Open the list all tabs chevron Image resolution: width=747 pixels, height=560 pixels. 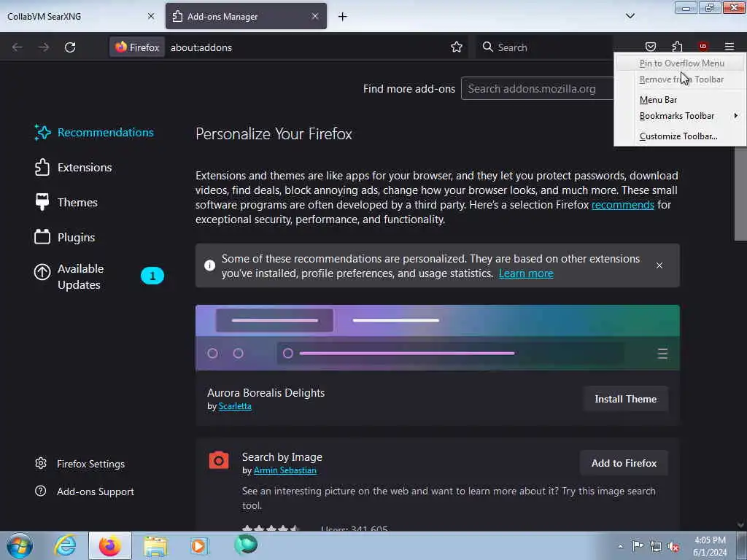pos(630,16)
